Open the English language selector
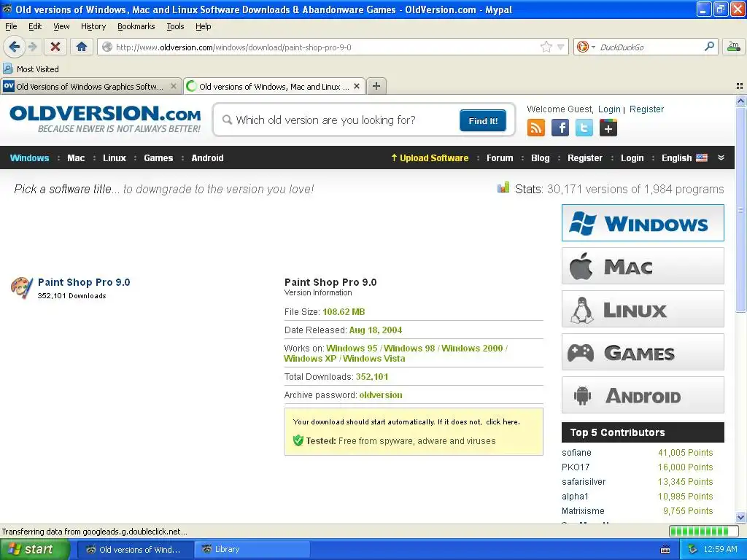This screenshot has width=747, height=560. point(684,158)
